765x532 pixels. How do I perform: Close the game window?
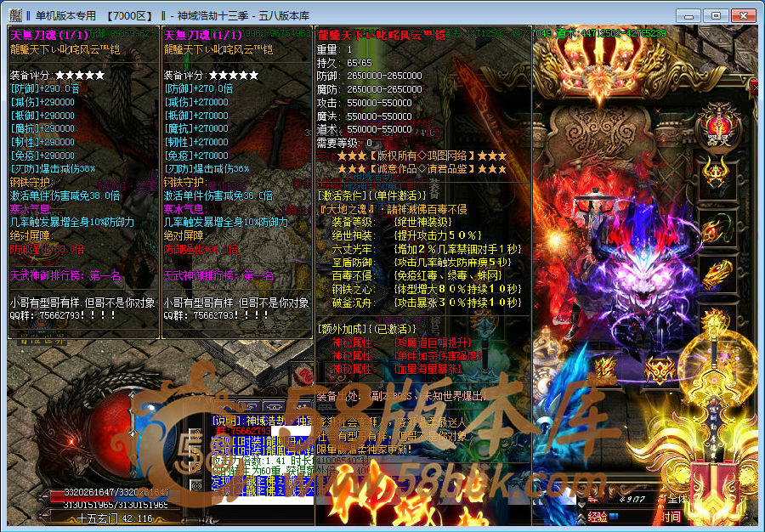tap(744, 16)
